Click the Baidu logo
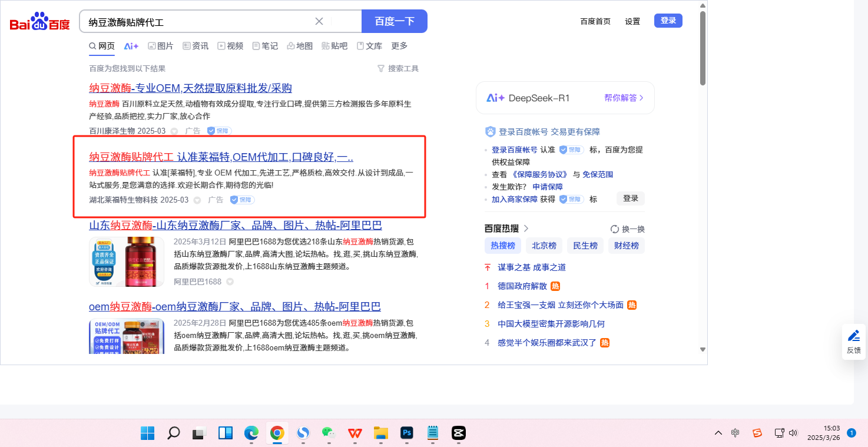The width and height of the screenshot is (868, 447). click(x=39, y=22)
